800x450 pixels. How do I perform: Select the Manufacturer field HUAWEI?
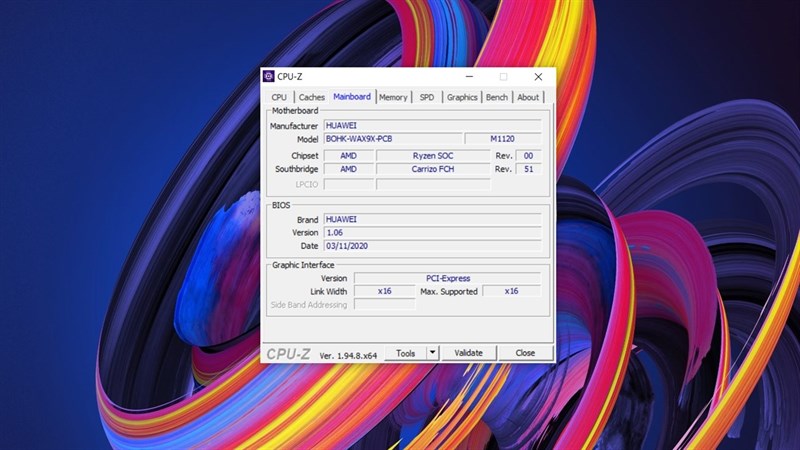(x=433, y=126)
